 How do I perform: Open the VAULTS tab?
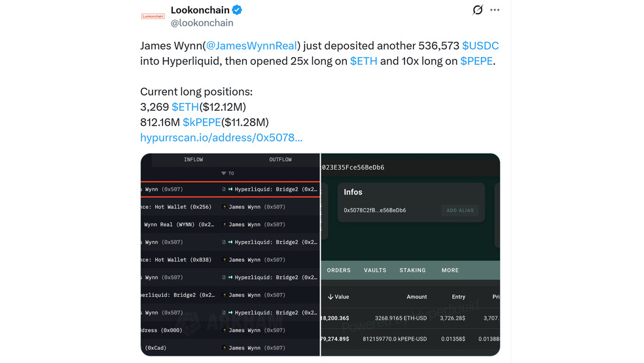(375, 270)
